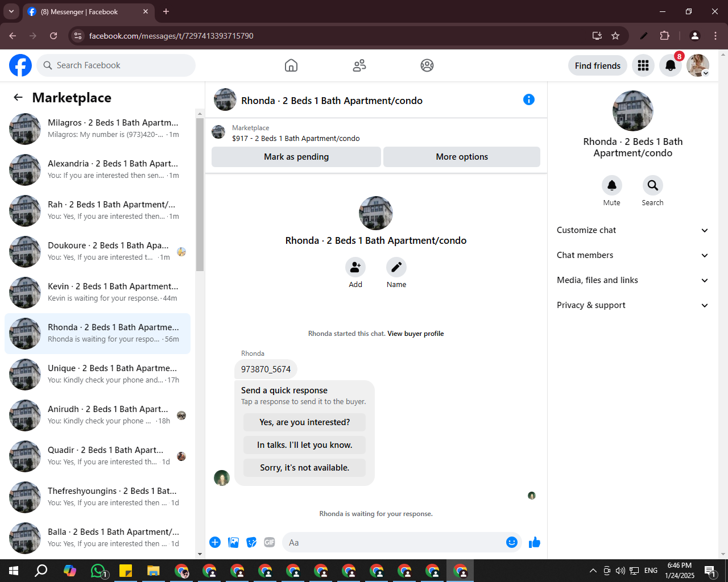Open Notifications bell with 8 badge

pos(671,65)
